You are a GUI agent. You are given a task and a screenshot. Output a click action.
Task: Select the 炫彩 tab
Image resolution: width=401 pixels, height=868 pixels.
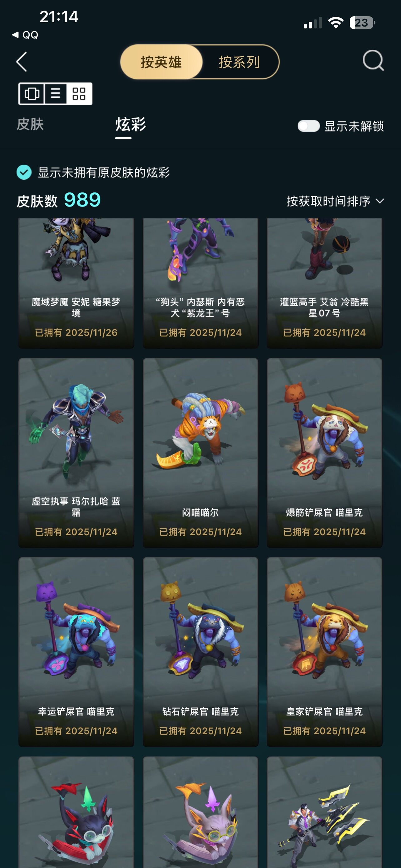coord(131,124)
